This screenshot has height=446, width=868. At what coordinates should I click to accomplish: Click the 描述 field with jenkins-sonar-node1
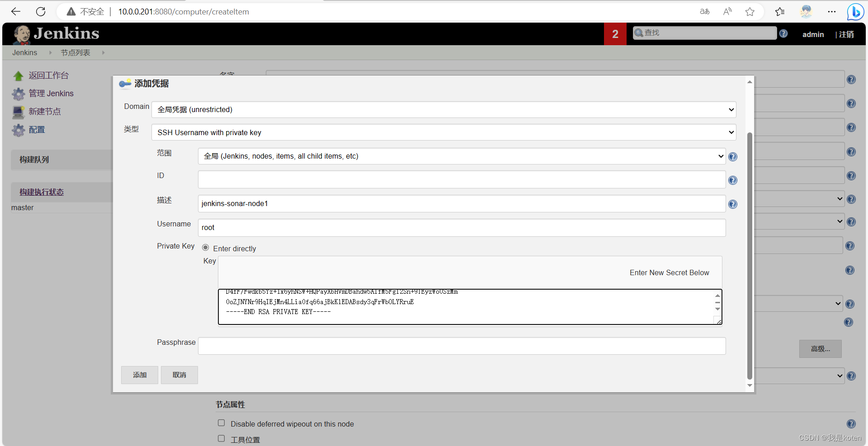click(462, 203)
